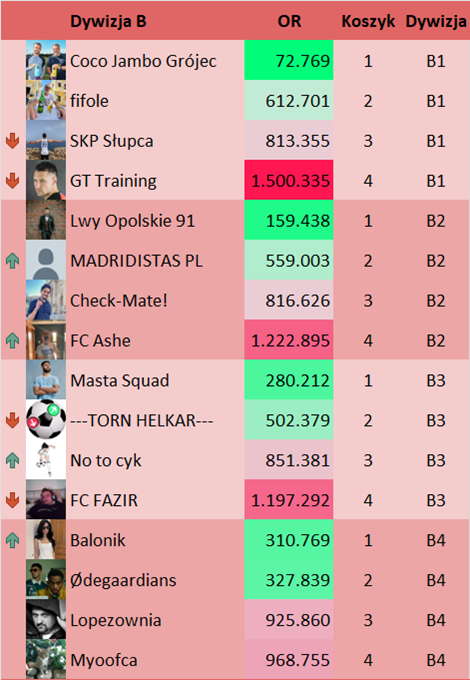The height and width of the screenshot is (680, 470).
Task: Click the green up arrow beside MADRIDISTAS PL
Action: point(13,261)
